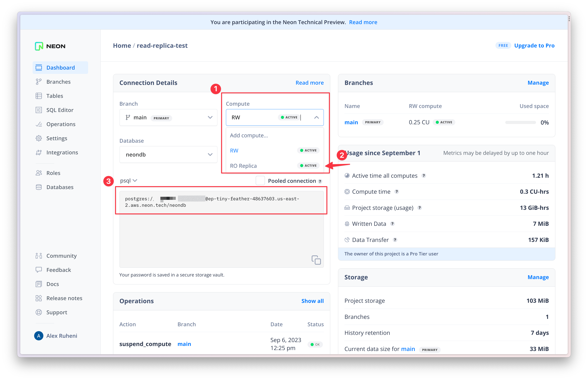This screenshot has height=380, width=588.
Task: Enable the Pooled connection checkbox
Action: pyautogui.click(x=260, y=181)
